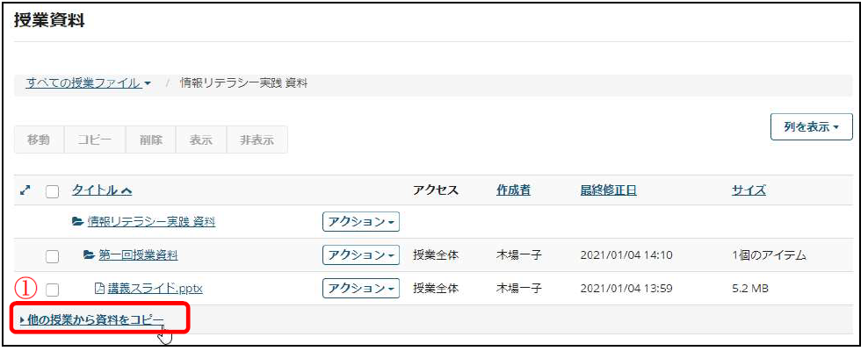Click sort arrow next to タイトル header
The image size is (868, 351).
[125, 190]
